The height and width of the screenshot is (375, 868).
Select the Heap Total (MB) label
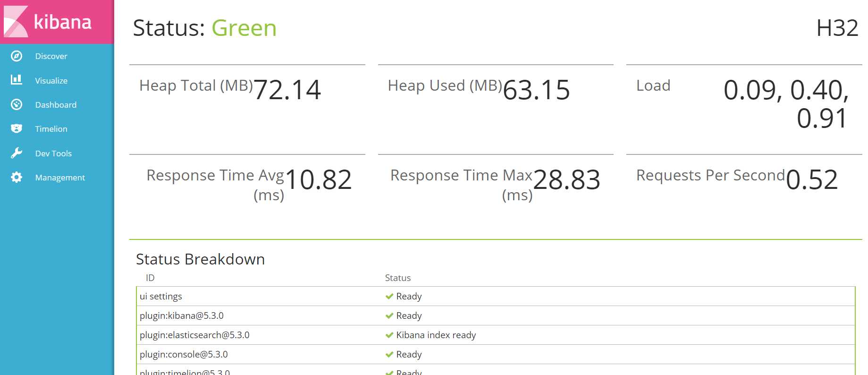pos(196,85)
